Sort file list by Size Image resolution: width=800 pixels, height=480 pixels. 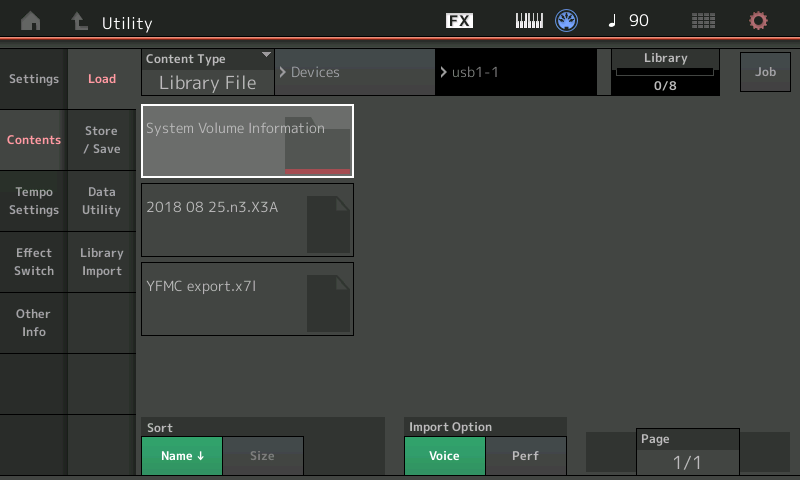tap(262, 456)
